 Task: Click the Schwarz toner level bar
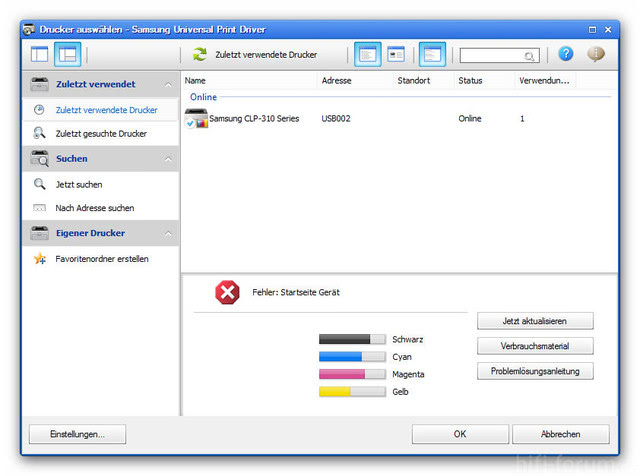click(352, 339)
